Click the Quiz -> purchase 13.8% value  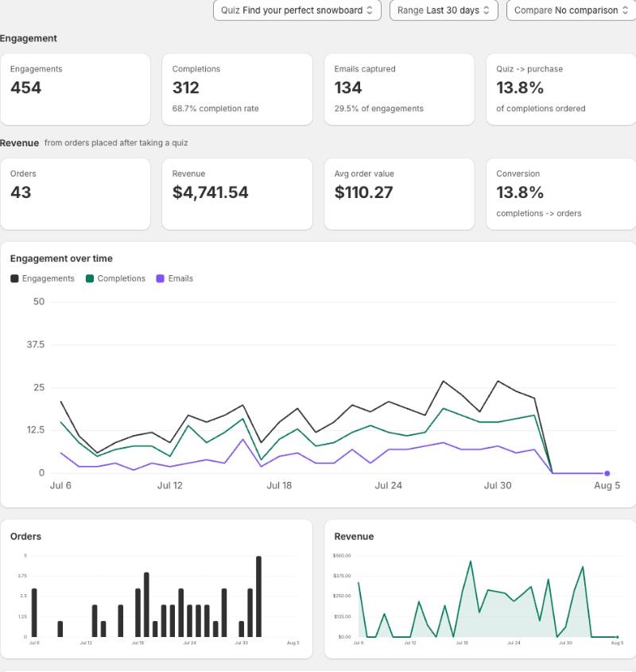tap(520, 87)
